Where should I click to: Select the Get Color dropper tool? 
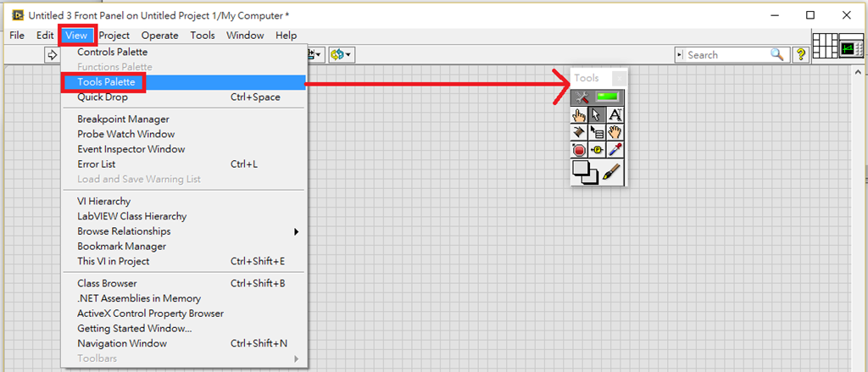click(x=615, y=149)
